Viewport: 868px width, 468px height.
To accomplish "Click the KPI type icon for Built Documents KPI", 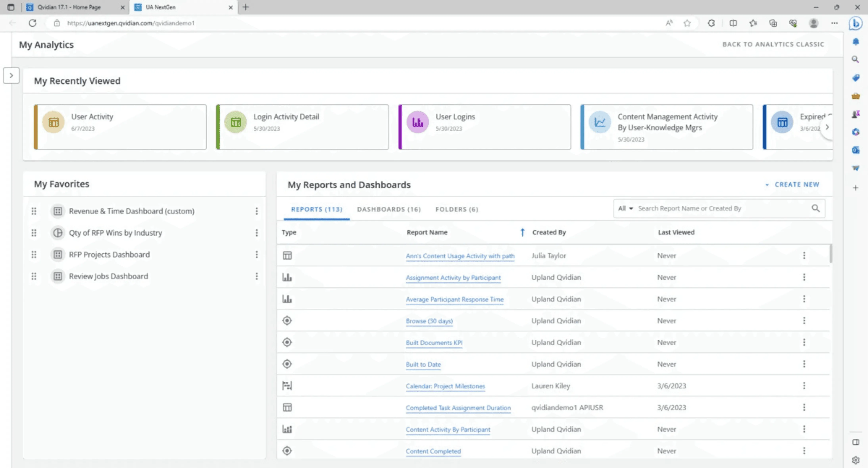I will tap(287, 342).
